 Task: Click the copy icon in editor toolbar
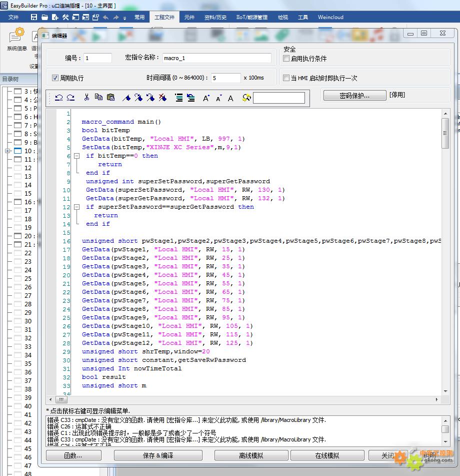pyautogui.click(x=98, y=97)
